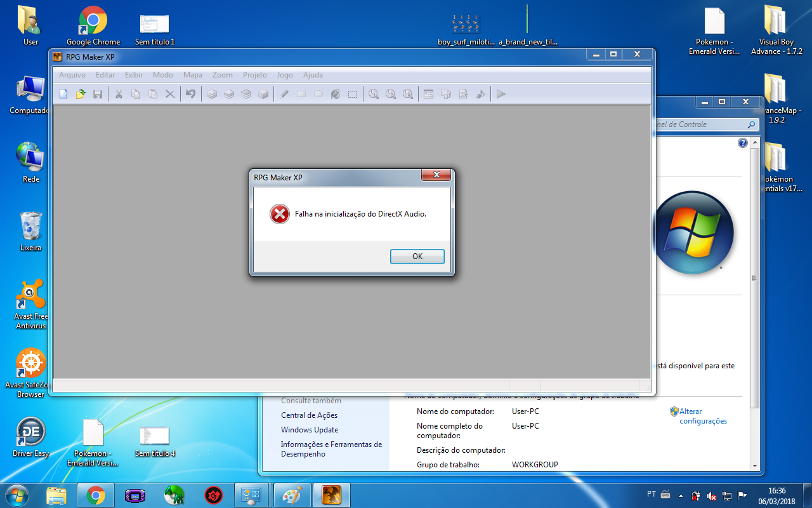Click the Copy toolbar icon
The width and height of the screenshot is (812, 508).
[136, 94]
